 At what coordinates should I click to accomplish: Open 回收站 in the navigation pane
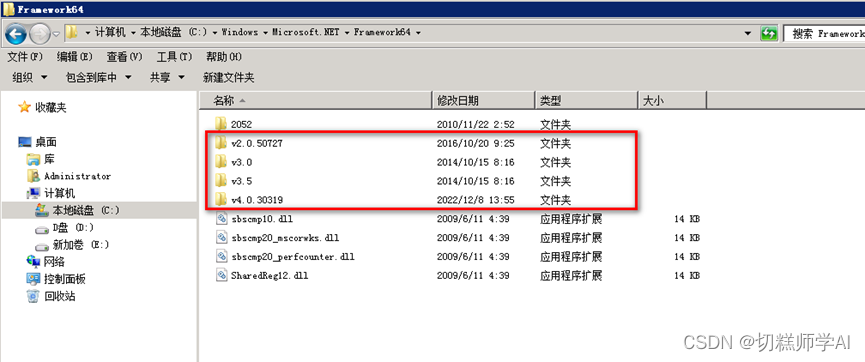point(51,296)
